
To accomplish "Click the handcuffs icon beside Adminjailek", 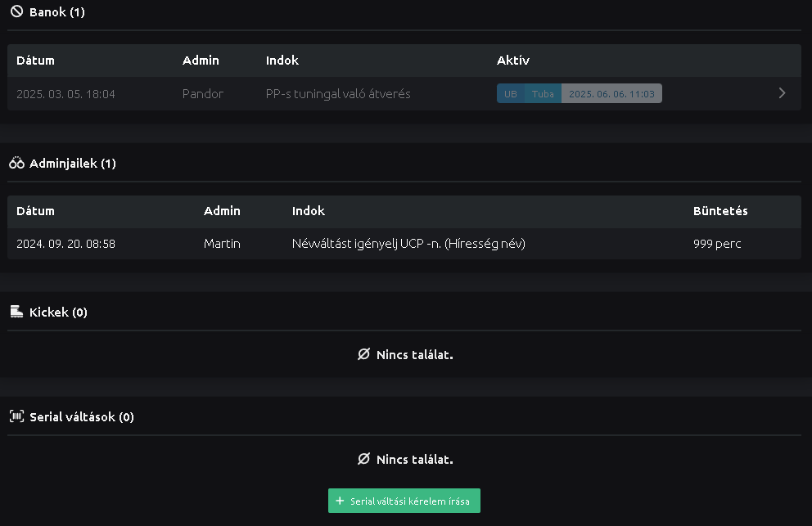I will [x=16, y=164].
